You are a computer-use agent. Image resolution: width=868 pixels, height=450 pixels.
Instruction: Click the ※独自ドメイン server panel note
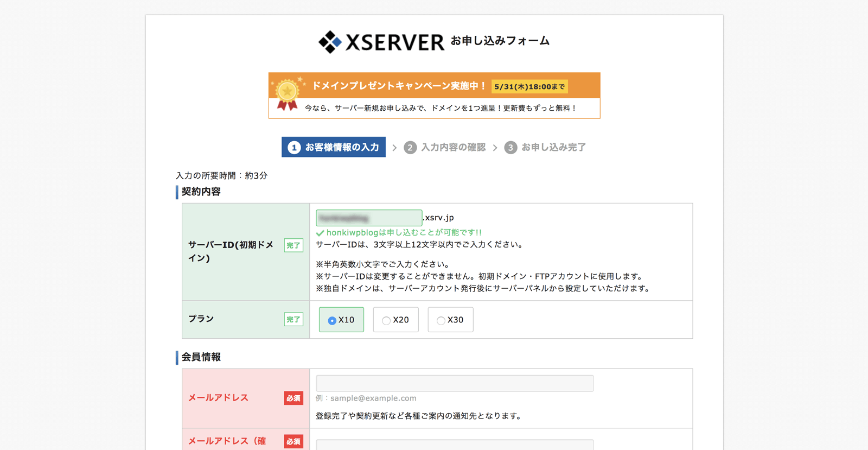click(x=483, y=288)
